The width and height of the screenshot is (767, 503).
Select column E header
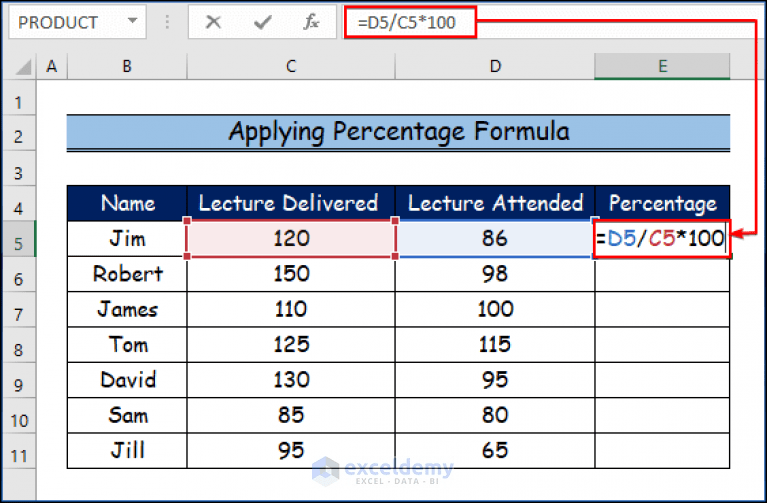point(662,66)
